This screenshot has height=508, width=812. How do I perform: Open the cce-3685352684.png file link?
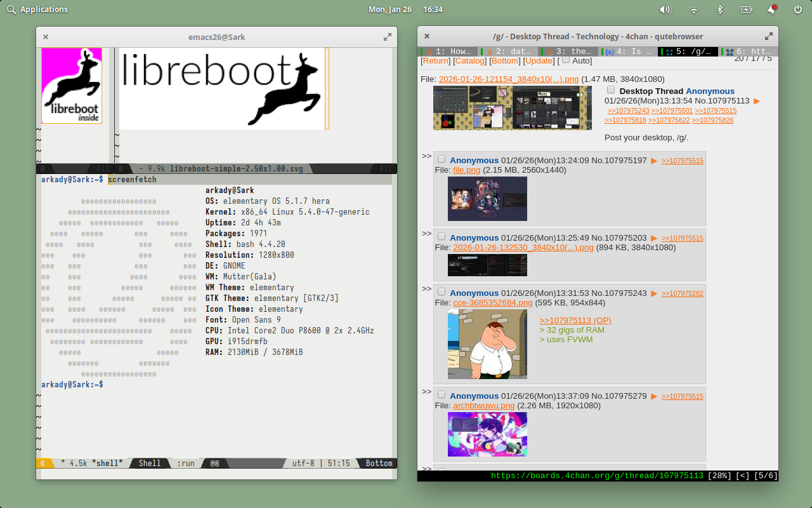point(493,303)
